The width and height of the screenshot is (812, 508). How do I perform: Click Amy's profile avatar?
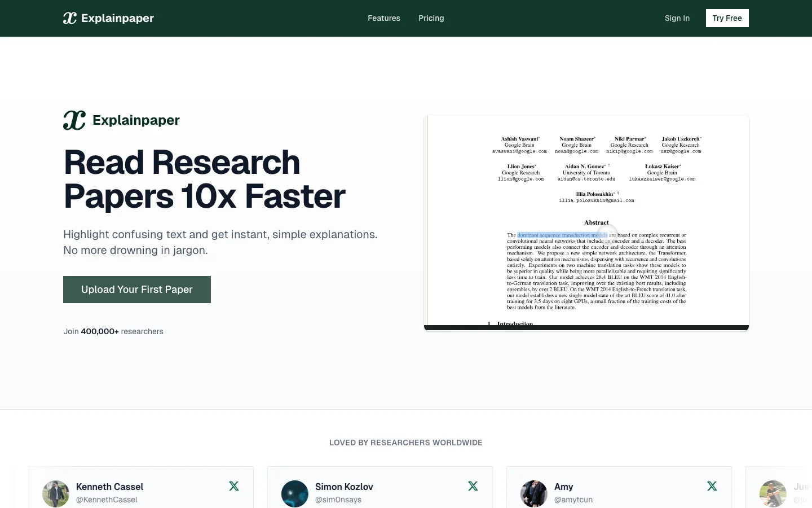(534, 494)
